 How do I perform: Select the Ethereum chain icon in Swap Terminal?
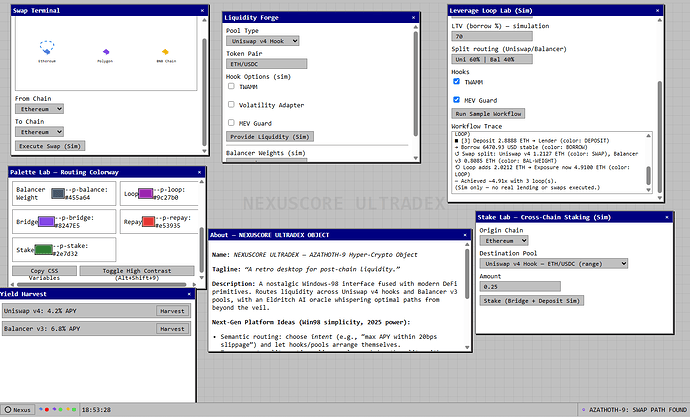47,48
